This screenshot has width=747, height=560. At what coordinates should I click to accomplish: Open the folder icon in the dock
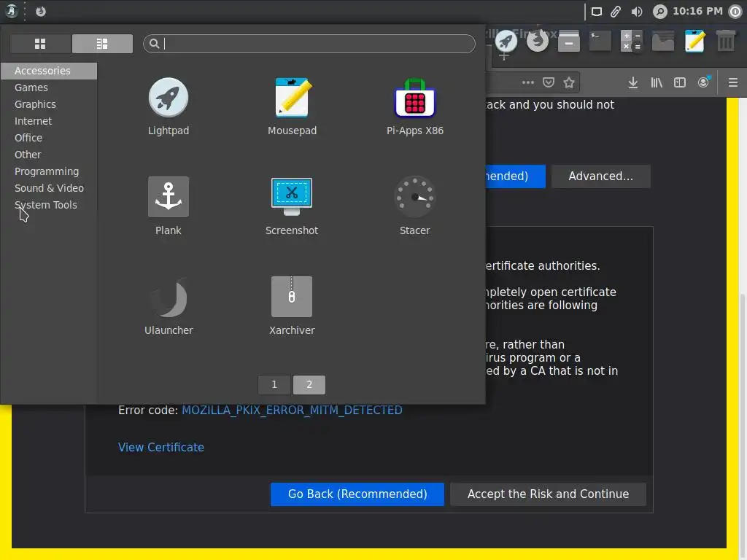(663, 41)
